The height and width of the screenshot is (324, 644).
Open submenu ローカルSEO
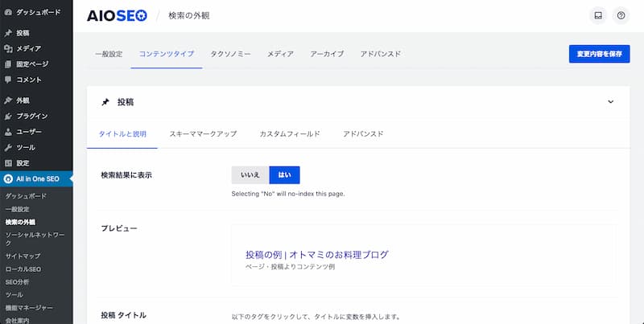tap(23, 269)
